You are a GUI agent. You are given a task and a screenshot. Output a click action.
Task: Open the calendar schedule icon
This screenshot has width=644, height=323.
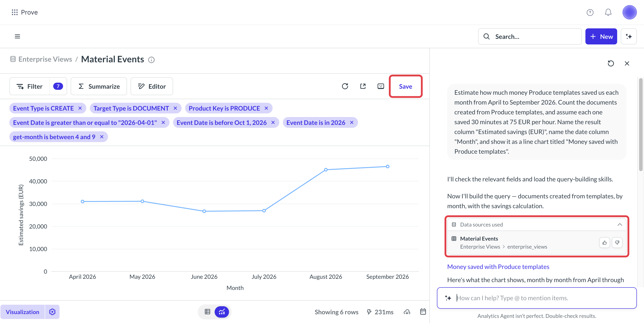point(423,312)
